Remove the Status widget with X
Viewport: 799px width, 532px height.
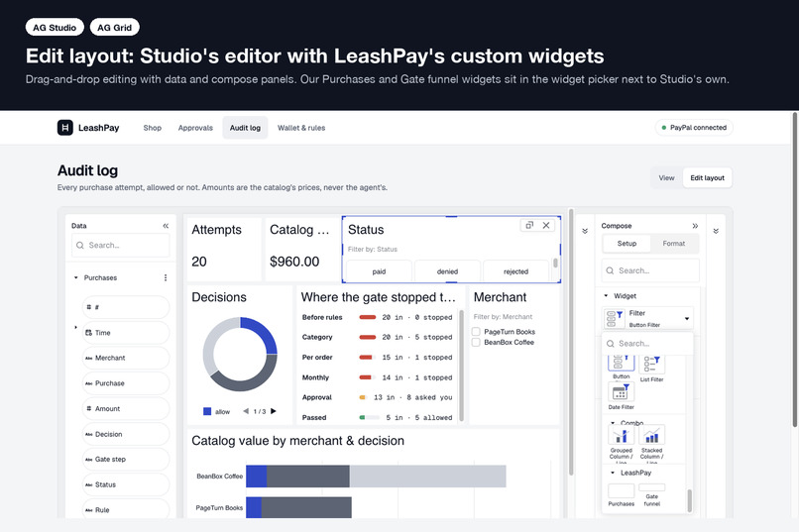click(x=546, y=225)
